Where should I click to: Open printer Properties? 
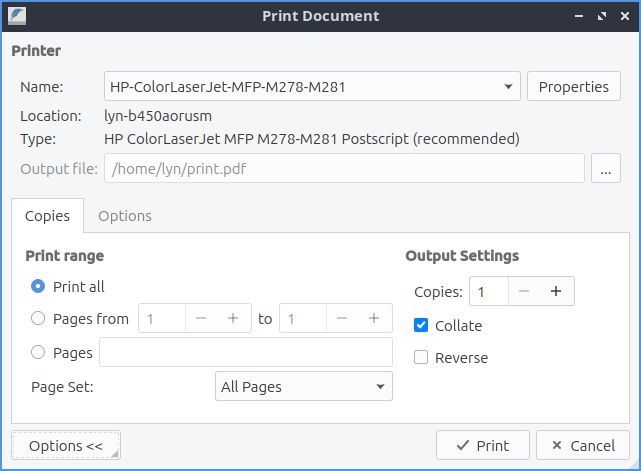click(x=573, y=87)
